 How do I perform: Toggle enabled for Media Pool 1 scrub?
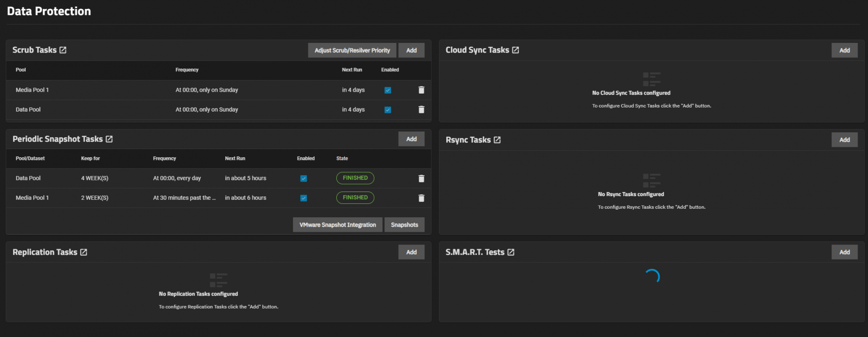[x=387, y=90]
